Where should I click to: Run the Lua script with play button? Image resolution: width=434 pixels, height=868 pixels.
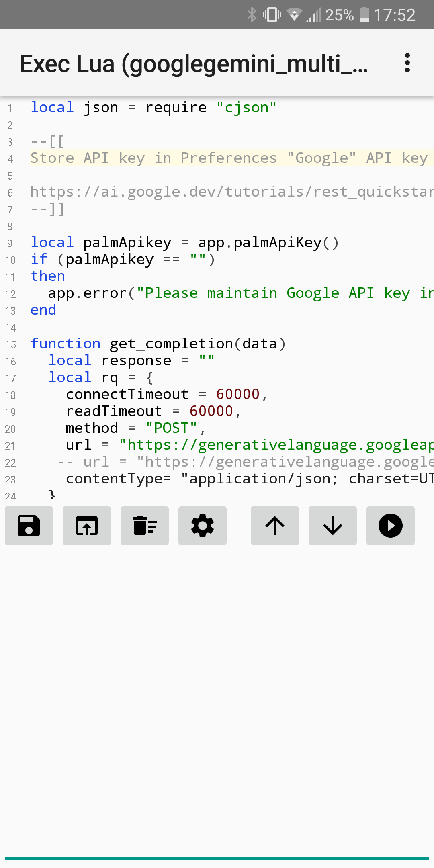[x=391, y=526]
